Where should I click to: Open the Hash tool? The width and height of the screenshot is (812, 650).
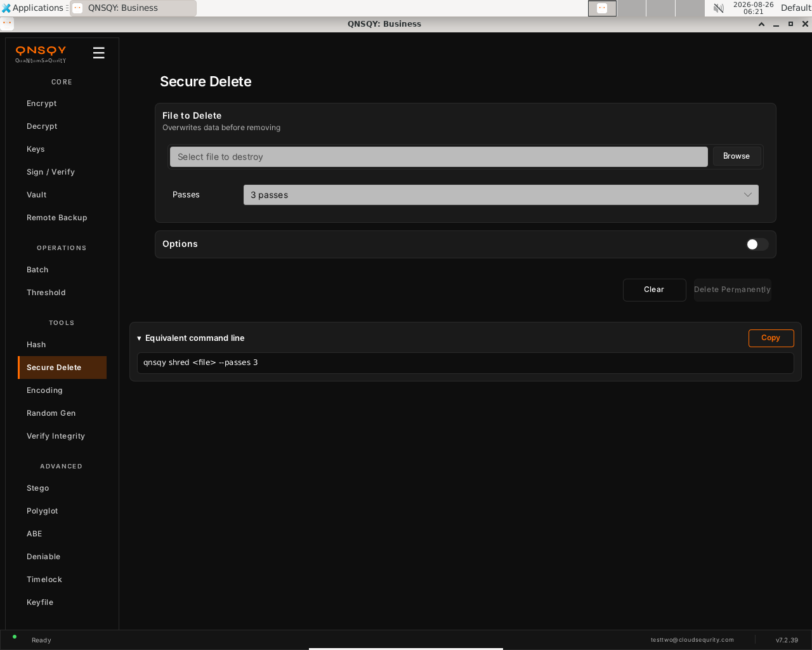(62, 345)
